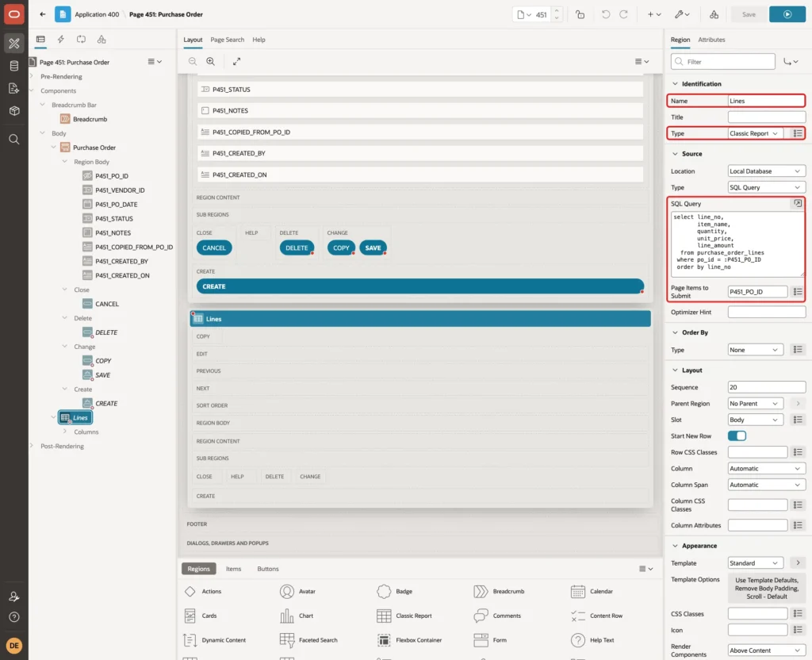Select the Region tab in property editor
812x660 pixels.
click(680, 40)
